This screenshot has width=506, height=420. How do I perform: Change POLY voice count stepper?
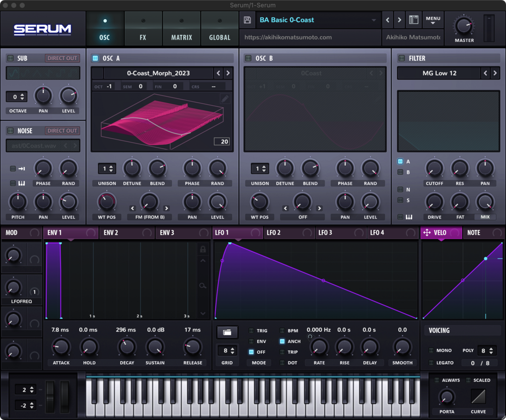click(x=491, y=351)
